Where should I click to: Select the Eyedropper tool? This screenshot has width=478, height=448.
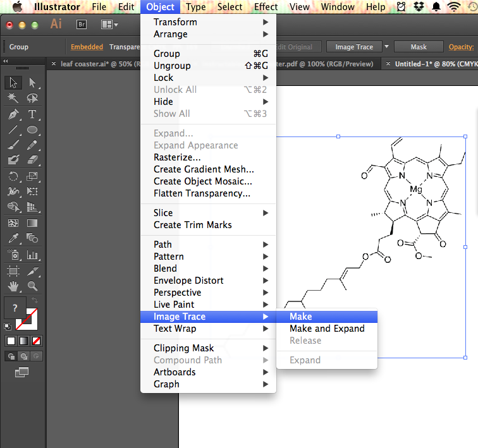13,238
